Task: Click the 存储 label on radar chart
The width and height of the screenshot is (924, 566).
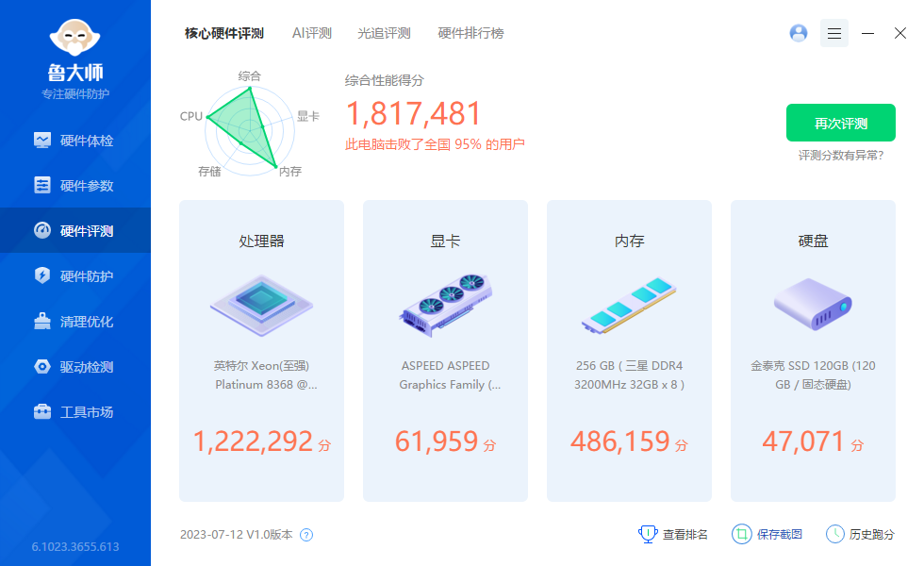Action: tap(209, 172)
